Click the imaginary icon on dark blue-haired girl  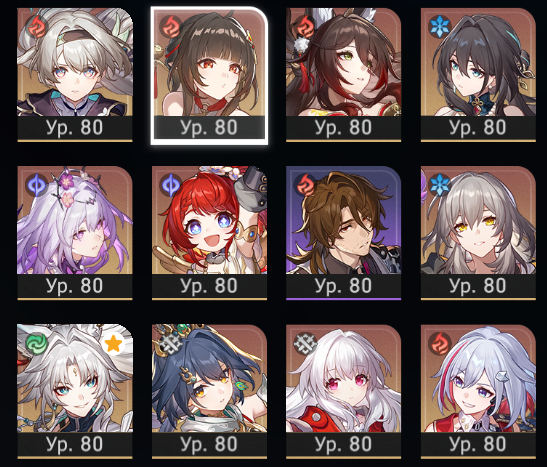coord(170,343)
